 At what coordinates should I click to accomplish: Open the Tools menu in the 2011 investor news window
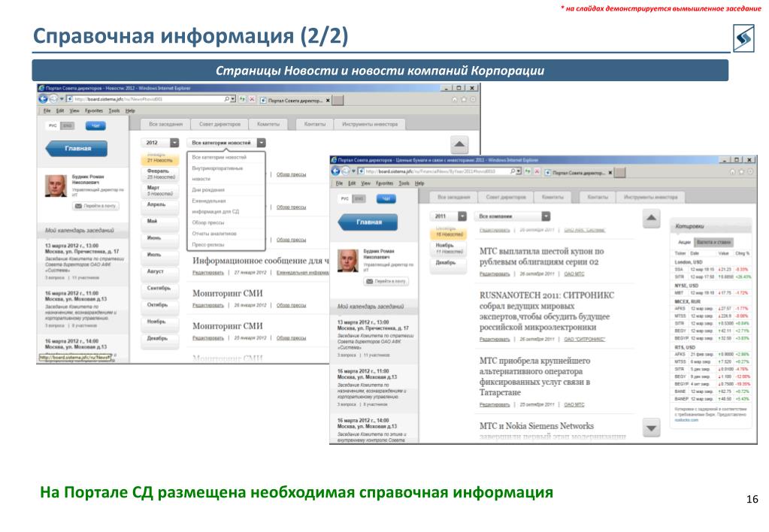tap(404, 183)
